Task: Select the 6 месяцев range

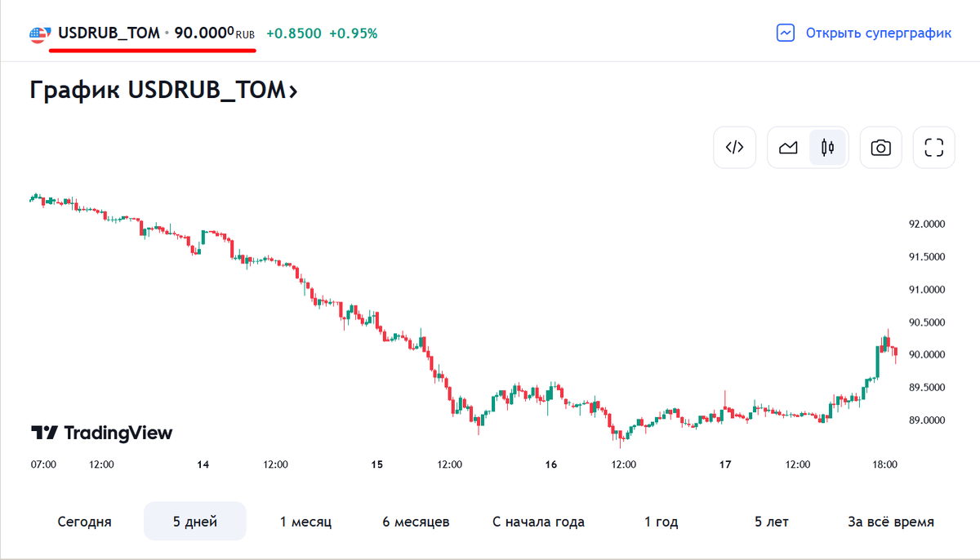Action: 415,521
